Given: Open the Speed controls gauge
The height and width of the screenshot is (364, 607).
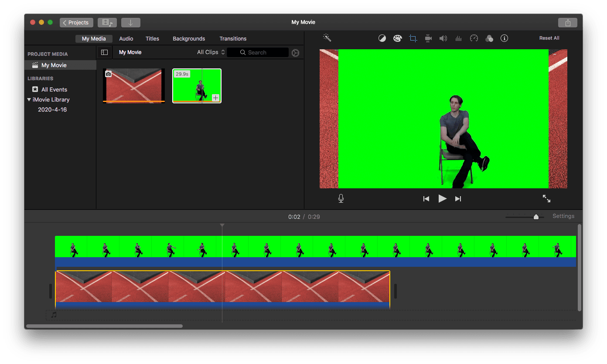Looking at the screenshot, I should (474, 38).
